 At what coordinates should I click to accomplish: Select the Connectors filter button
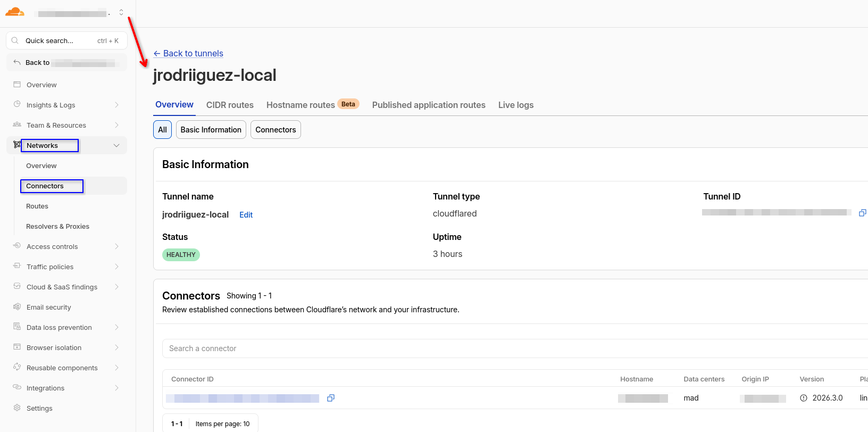tap(276, 130)
